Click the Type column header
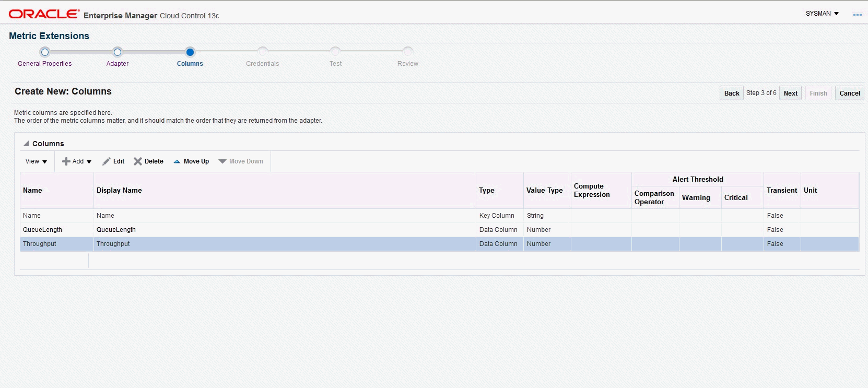The image size is (868, 388). click(x=500, y=191)
